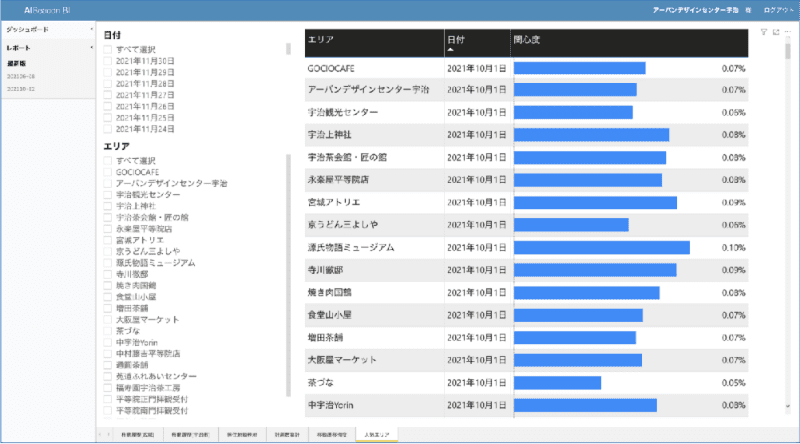Collapse the レポート sidebar section
The width and height of the screenshot is (800, 444).
coord(92,47)
